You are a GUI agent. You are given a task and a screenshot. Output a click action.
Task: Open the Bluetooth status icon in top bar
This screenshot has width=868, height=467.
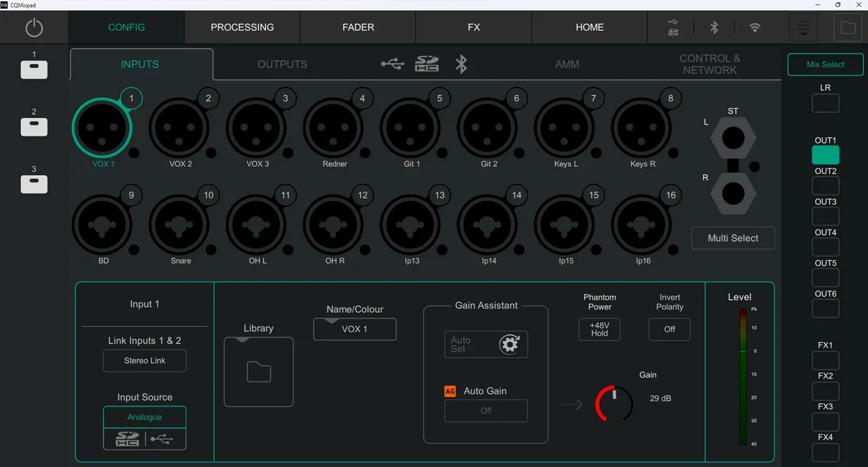(714, 28)
